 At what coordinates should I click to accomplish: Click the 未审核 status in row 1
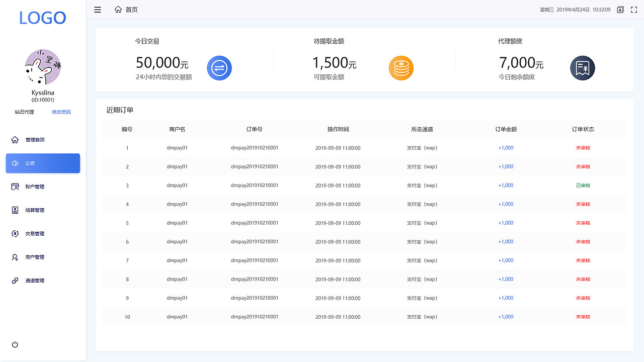[x=583, y=148]
